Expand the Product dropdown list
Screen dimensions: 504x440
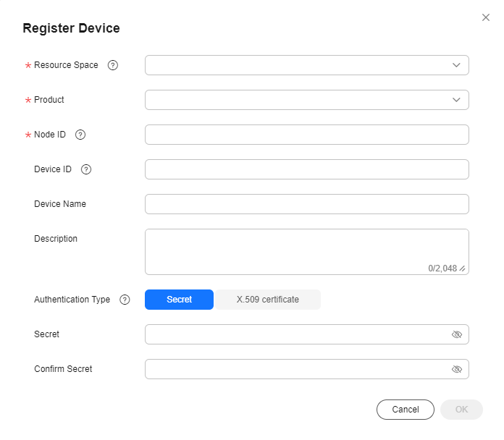click(x=306, y=100)
